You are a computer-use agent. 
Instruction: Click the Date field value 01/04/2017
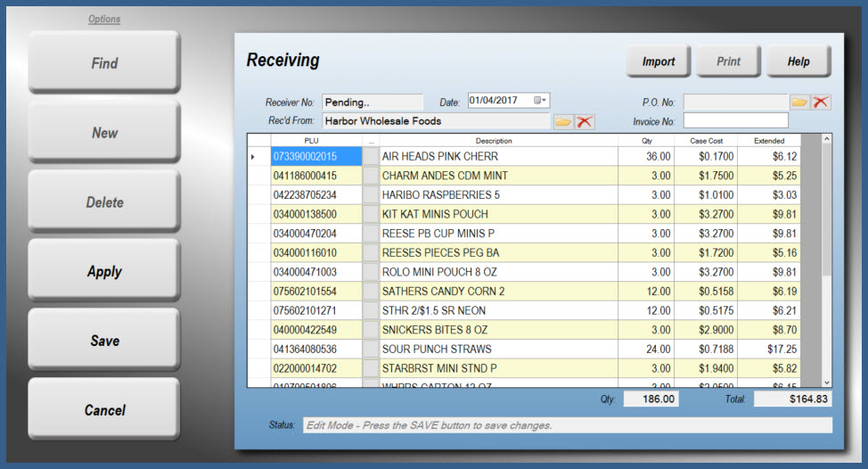click(493, 100)
